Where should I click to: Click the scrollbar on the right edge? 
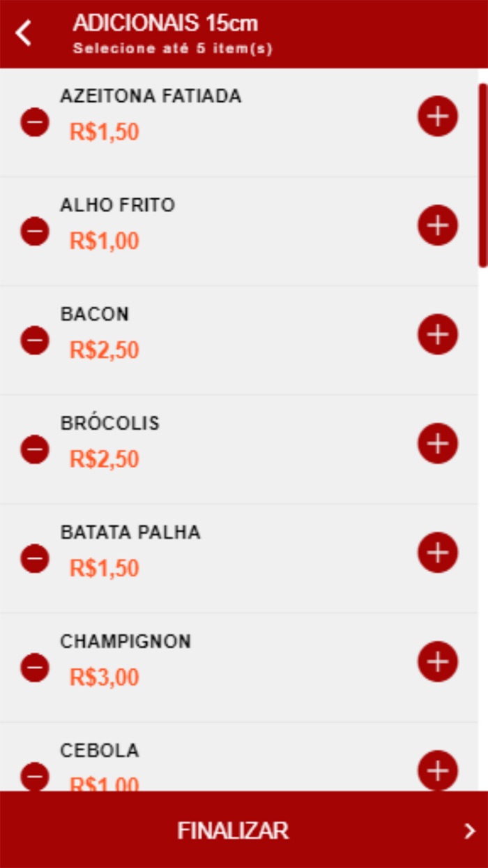(x=482, y=174)
